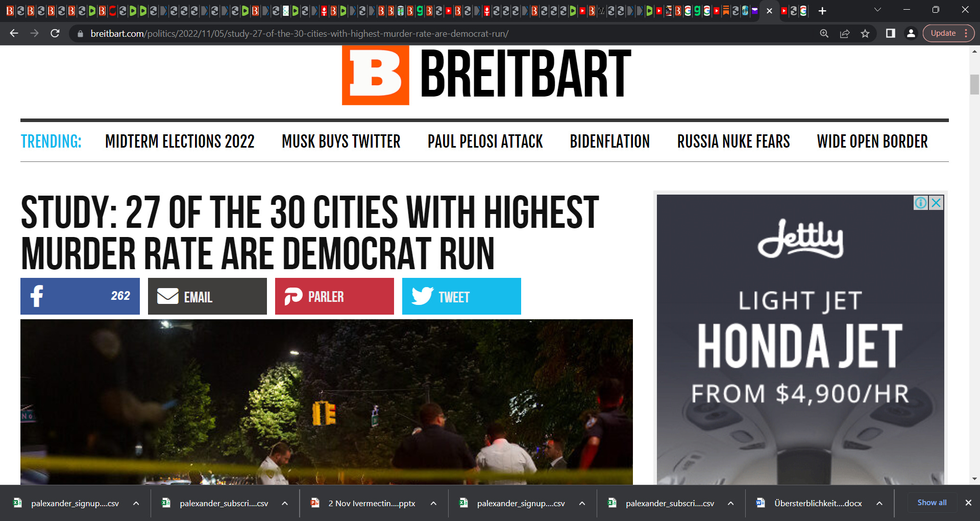Screen dimensions: 980x521
Task: Open the Chrome profile avatar
Action: point(911,33)
